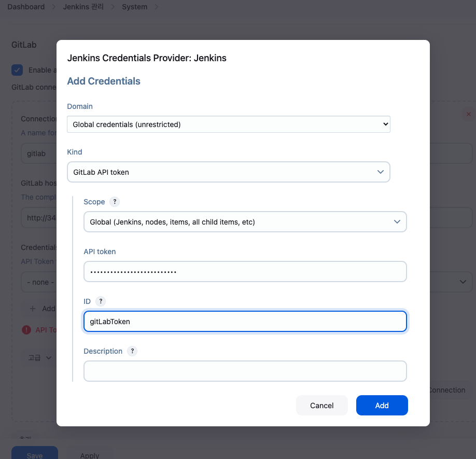
Task: Click the empty Description field
Action: 245,371
